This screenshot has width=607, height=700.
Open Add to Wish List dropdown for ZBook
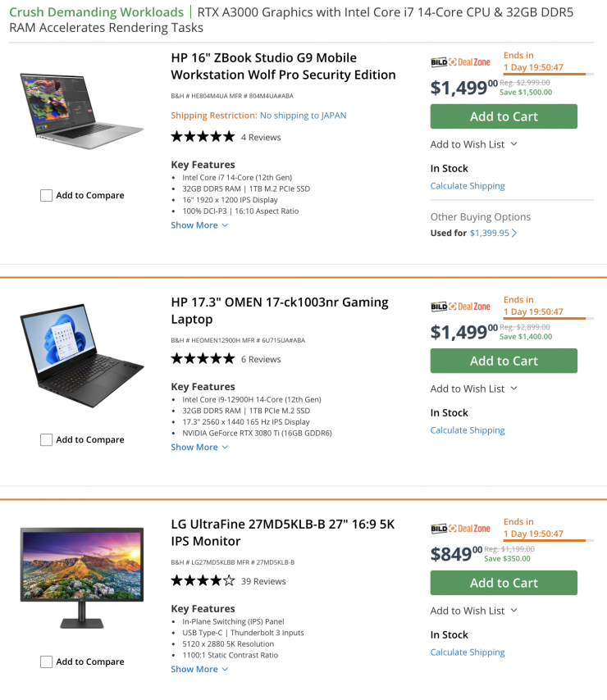pyautogui.click(x=474, y=144)
